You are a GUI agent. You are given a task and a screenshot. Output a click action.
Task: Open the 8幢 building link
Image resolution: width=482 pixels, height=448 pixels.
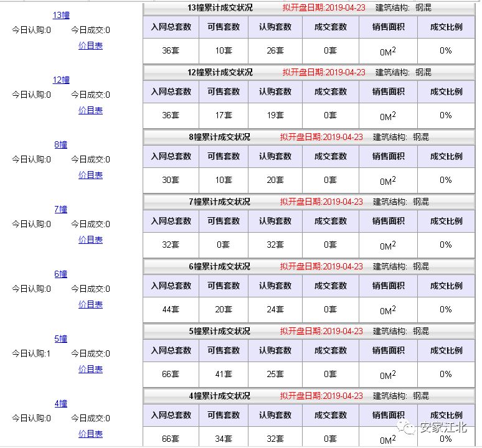click(x=60, y=144)
